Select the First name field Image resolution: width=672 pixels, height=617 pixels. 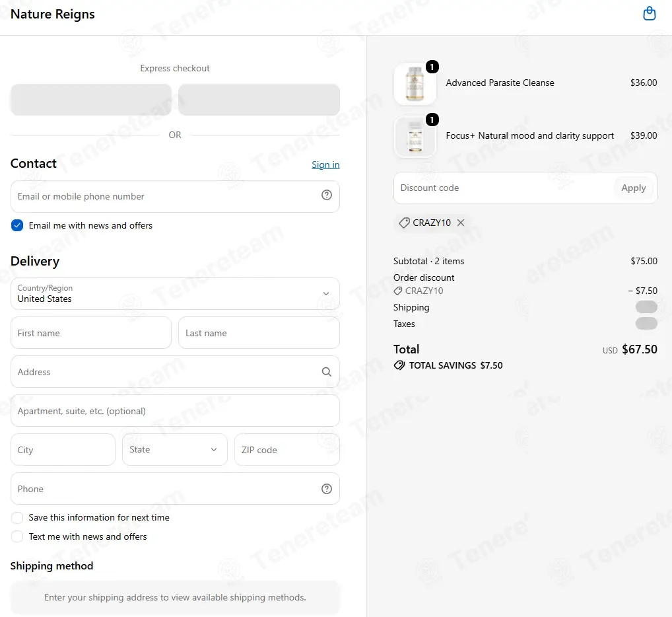91,333
